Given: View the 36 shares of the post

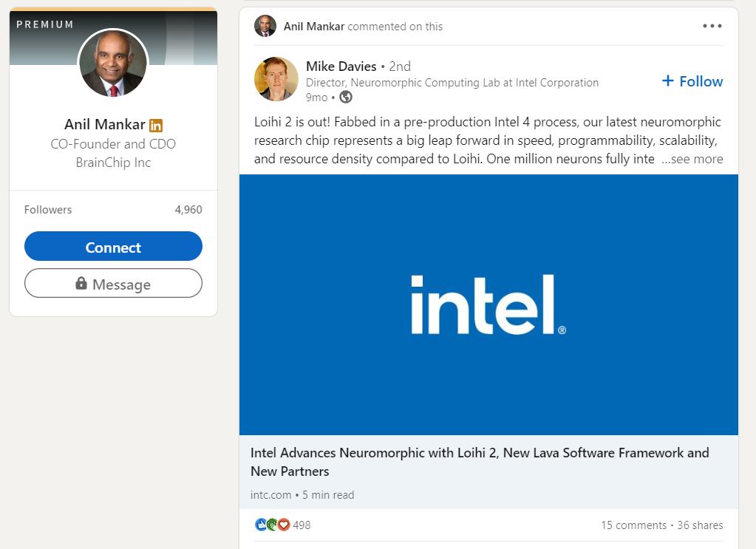Looking at the screenshot, I should [700, 525].
